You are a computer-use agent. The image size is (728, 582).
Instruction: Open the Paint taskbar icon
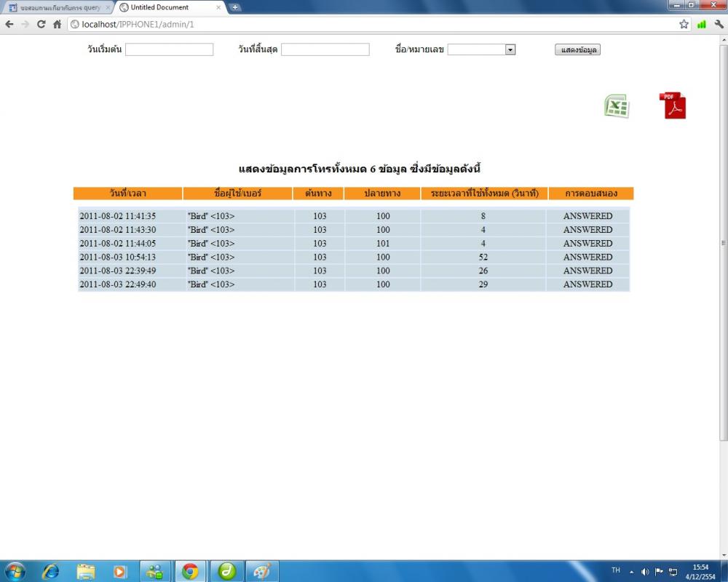tap(262, 571)
